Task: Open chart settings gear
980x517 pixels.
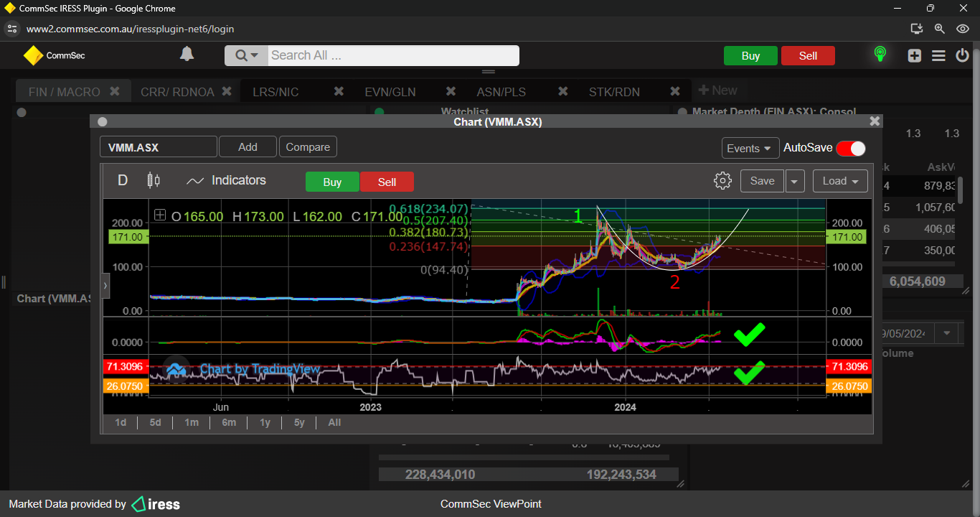Action: 722,180
